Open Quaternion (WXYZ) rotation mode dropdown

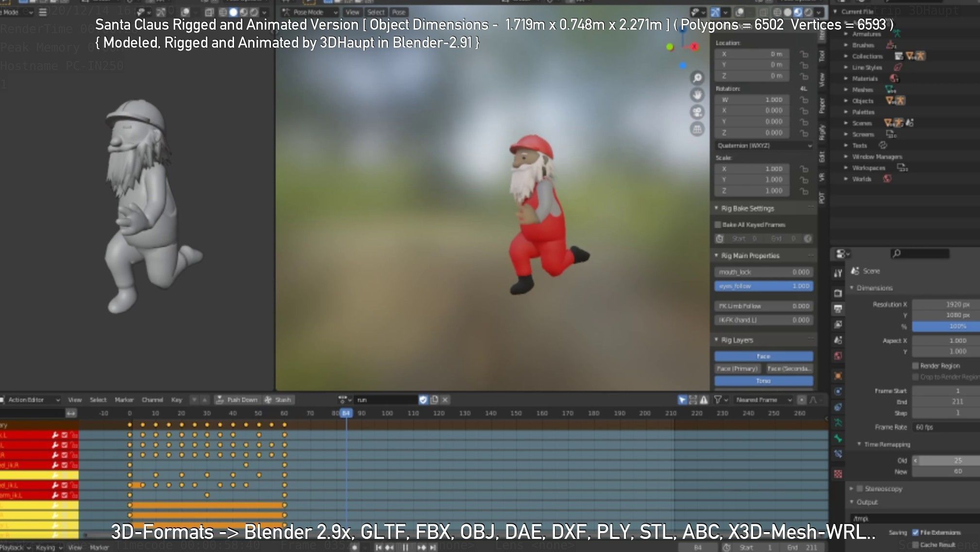point(764,145)
